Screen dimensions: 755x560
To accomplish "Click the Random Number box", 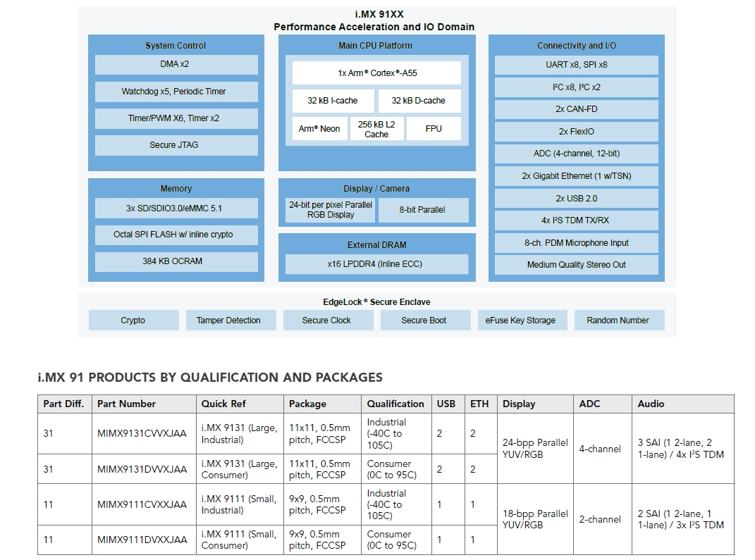I will [618, 321].
